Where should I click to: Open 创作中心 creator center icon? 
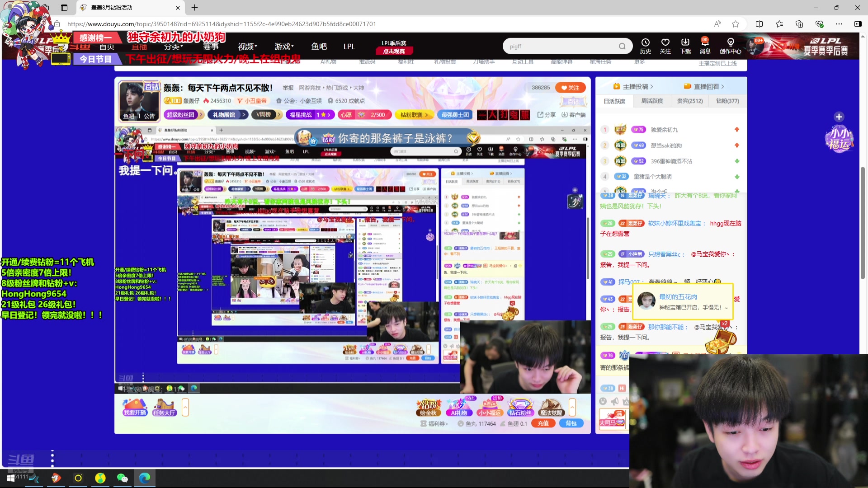(x=730, y=46)
